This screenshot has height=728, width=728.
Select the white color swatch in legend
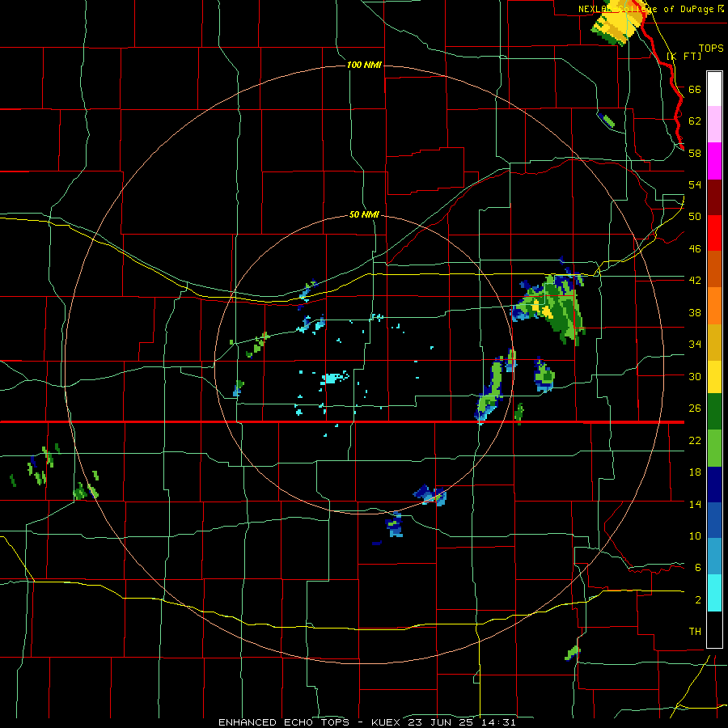coord(714,89)
